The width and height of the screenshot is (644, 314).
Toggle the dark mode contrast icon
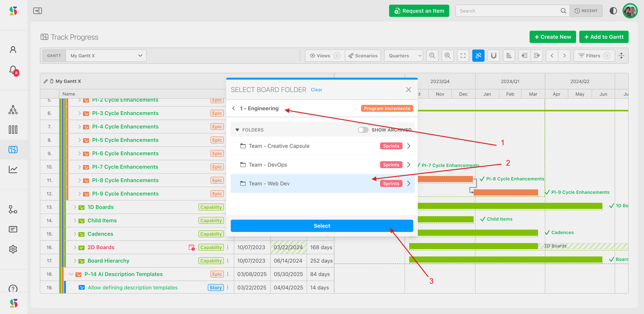613,11
